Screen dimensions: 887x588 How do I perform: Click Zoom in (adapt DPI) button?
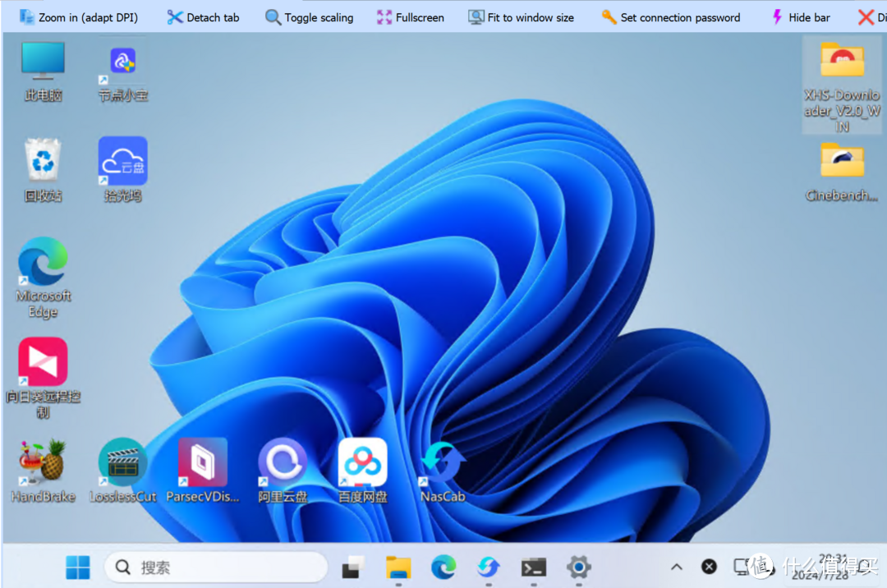[x=79, y=17]
